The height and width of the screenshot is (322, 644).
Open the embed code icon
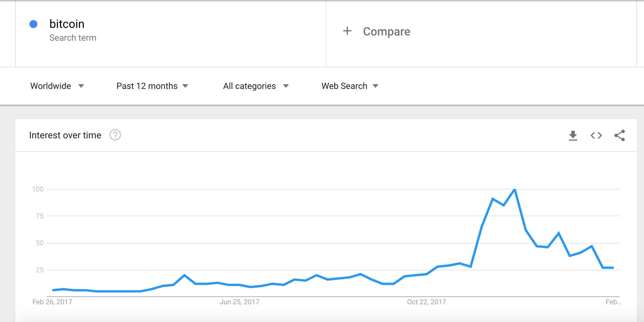pyautogui.click(x=596, y=135)
